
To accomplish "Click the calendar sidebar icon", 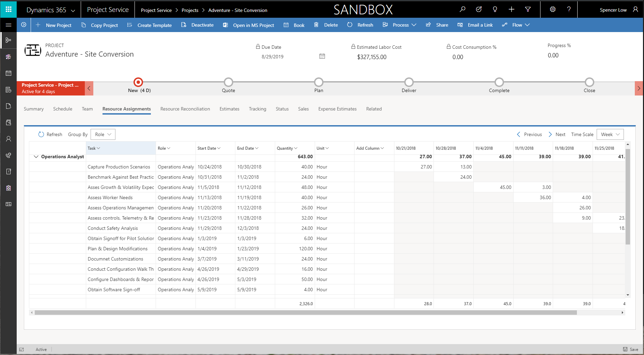I will (9, 73).
